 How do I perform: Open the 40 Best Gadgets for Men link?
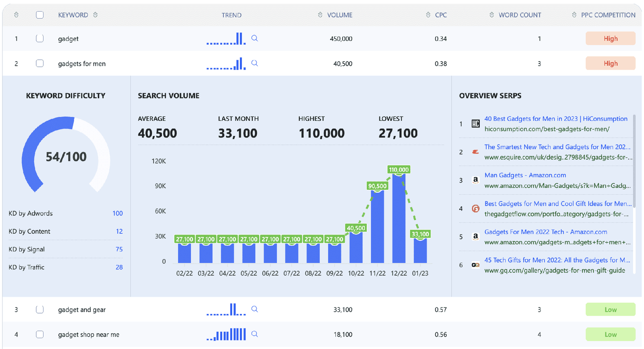pyautogui.click(x=555, y=118)
